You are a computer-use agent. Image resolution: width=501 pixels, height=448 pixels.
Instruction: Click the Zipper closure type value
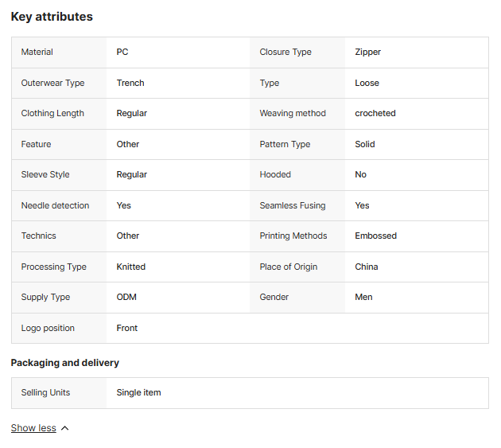[x=367, y=53]
